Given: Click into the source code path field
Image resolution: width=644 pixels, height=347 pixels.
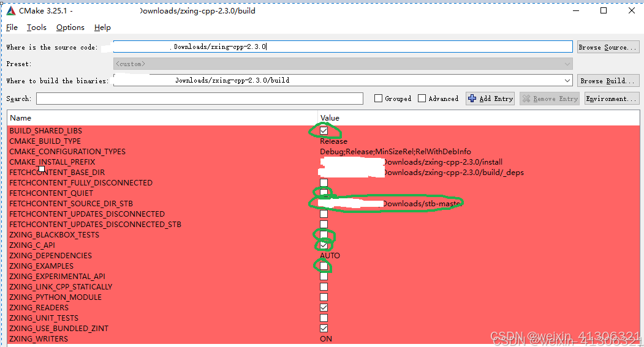Looking at the screenshot, I should click(x=343, y=47).
